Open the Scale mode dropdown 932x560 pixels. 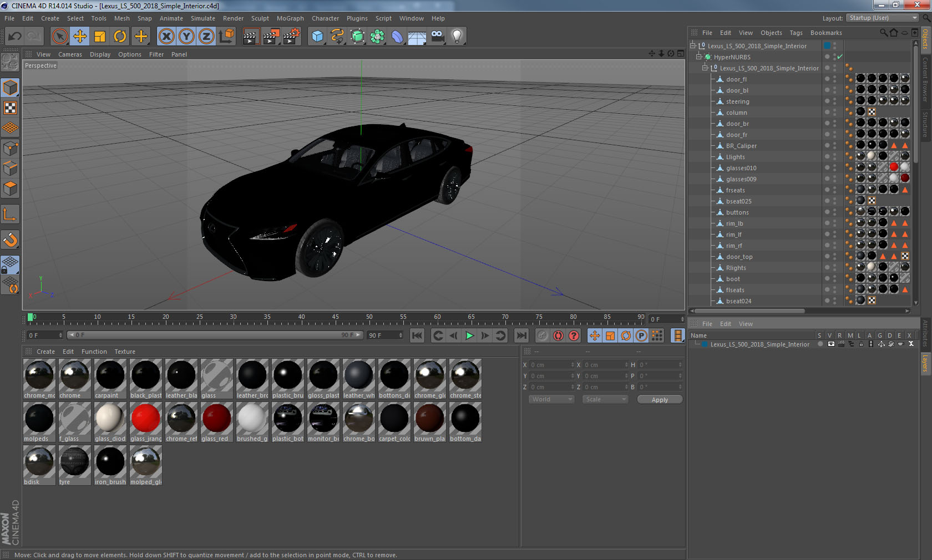click(x=605, y=399)
